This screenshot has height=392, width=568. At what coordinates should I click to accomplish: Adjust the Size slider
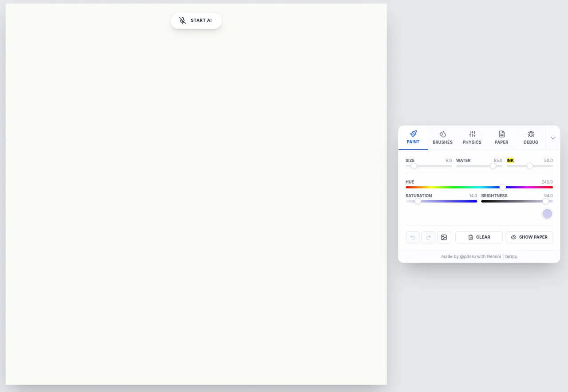[429, 166]
